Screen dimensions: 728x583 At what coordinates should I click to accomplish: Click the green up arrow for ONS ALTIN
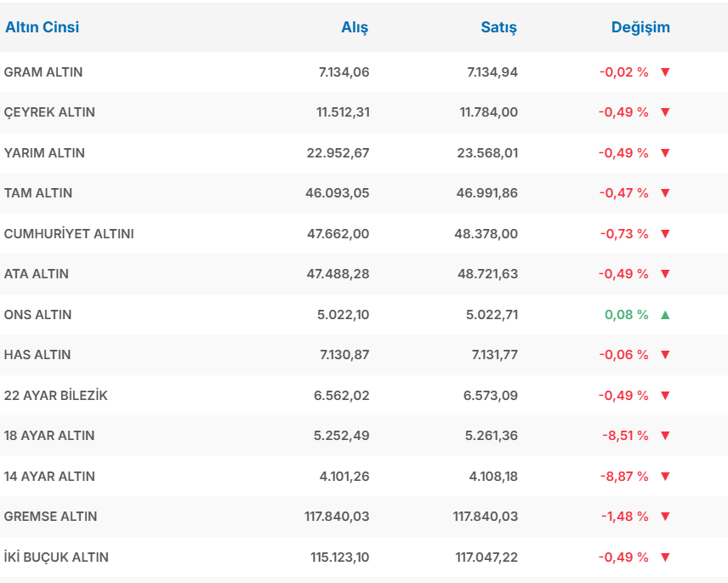[665, 315]
